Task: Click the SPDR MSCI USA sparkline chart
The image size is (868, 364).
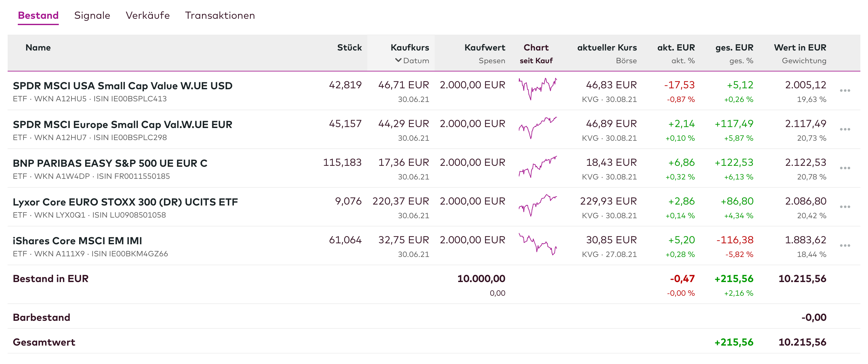Action: click(x=538, y=89)
